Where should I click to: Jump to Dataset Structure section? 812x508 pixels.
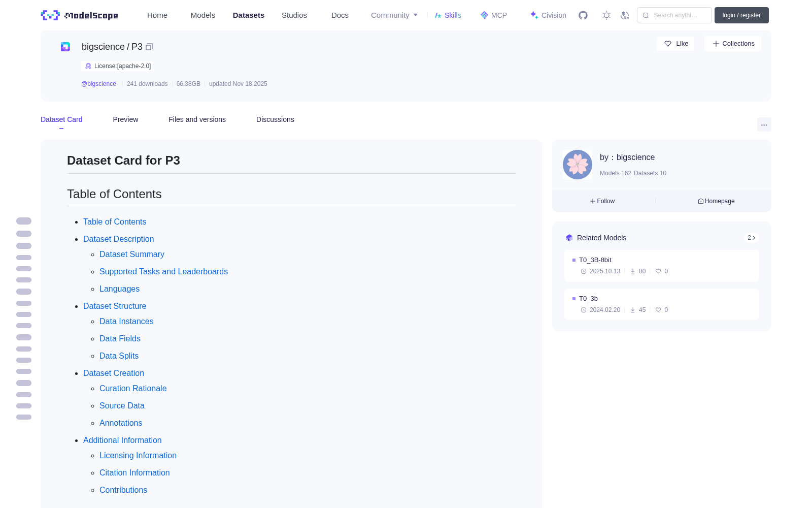click(x=115, y=306)
